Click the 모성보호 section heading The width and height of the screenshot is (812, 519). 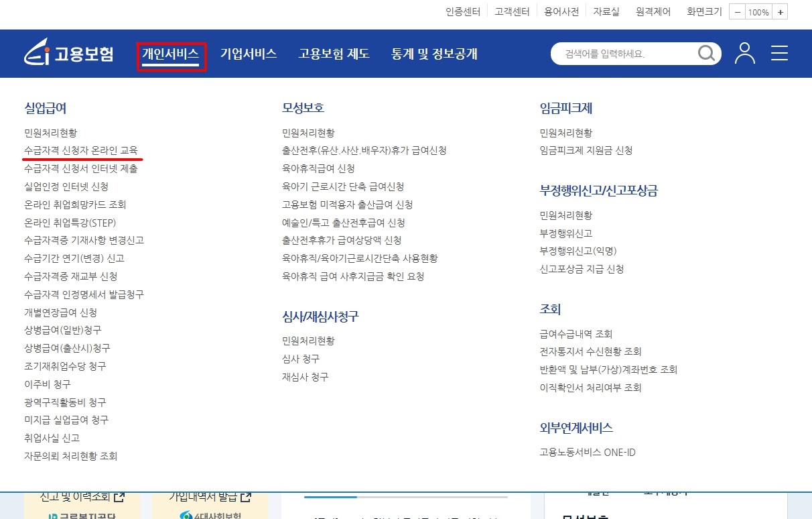pyautogui.click(x=303, y=108)
